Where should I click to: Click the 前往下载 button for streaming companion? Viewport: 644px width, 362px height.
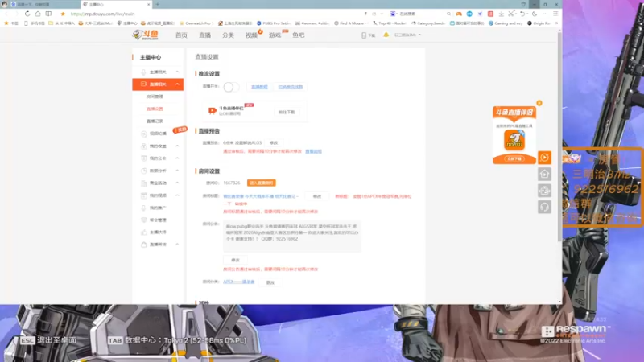coord(287,112)
